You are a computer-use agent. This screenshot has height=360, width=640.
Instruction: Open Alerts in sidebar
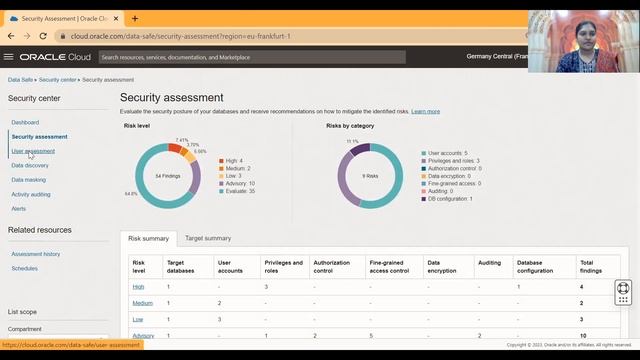click(x=19, y=209)
